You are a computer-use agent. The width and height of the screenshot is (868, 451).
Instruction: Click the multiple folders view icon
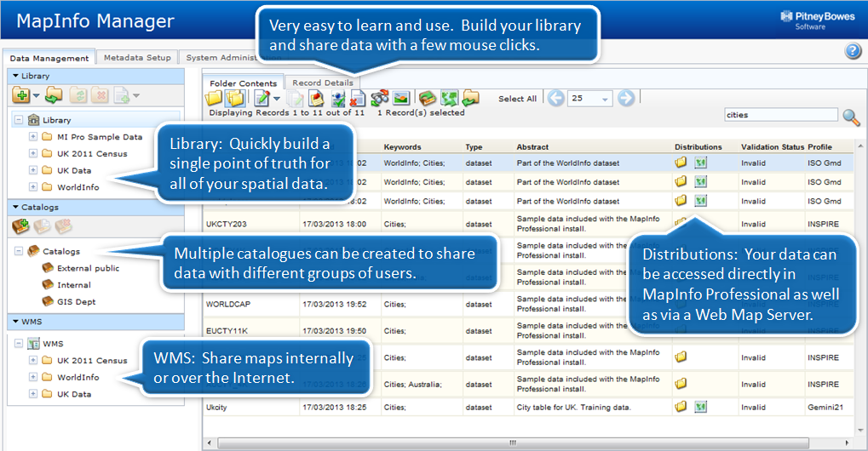pos(235,99)
